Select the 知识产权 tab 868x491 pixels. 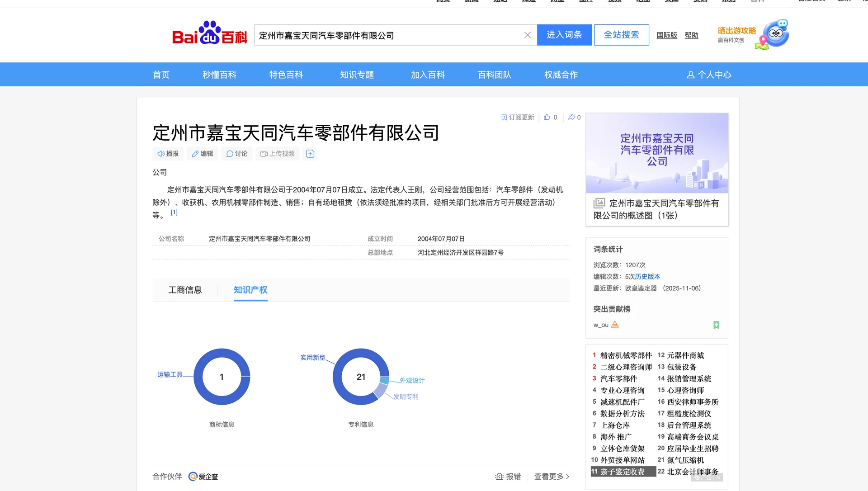(x=250, y=290)
